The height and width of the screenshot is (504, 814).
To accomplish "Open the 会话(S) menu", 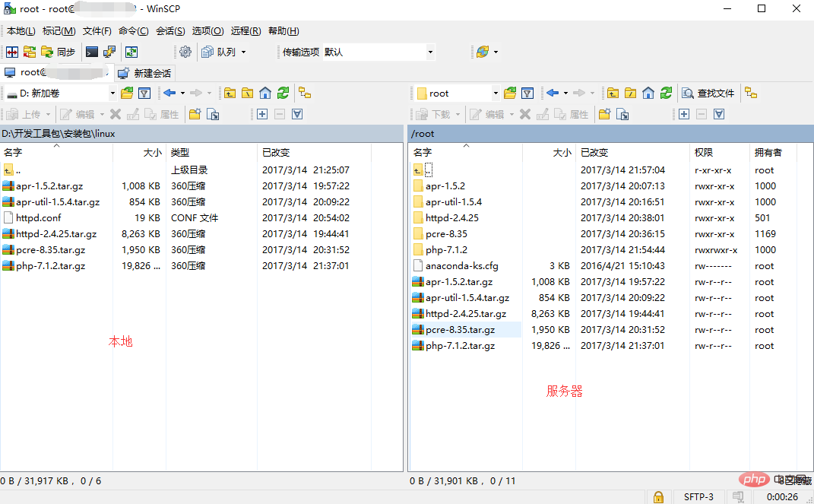I will point(170,31).
